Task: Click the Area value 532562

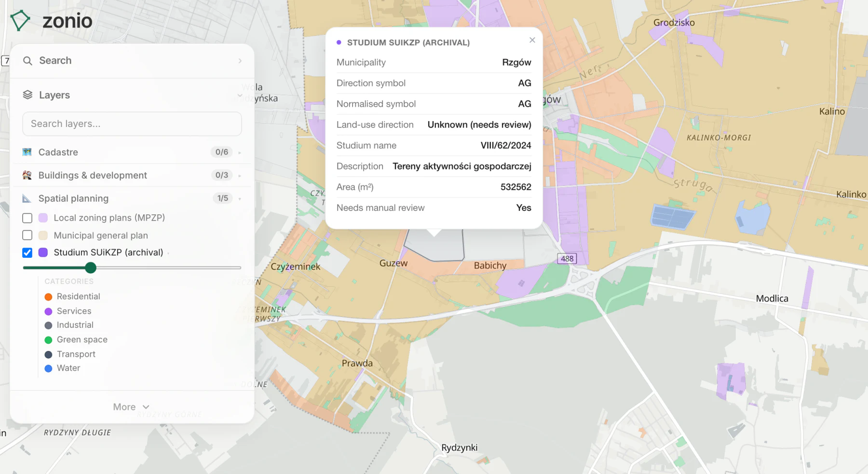Action: point(516,187)
